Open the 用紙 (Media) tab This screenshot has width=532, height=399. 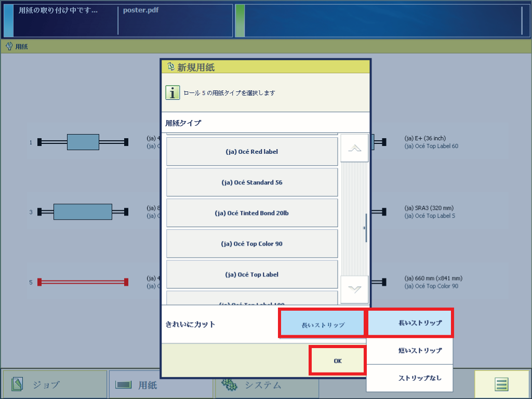click(x=161, y=384)
